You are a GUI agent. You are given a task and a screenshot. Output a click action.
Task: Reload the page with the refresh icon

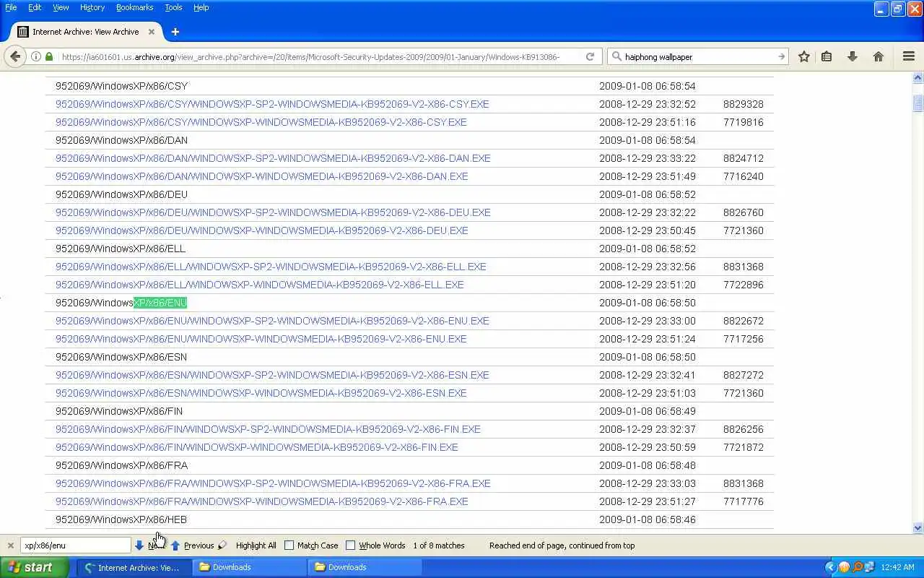click(590, 56)
